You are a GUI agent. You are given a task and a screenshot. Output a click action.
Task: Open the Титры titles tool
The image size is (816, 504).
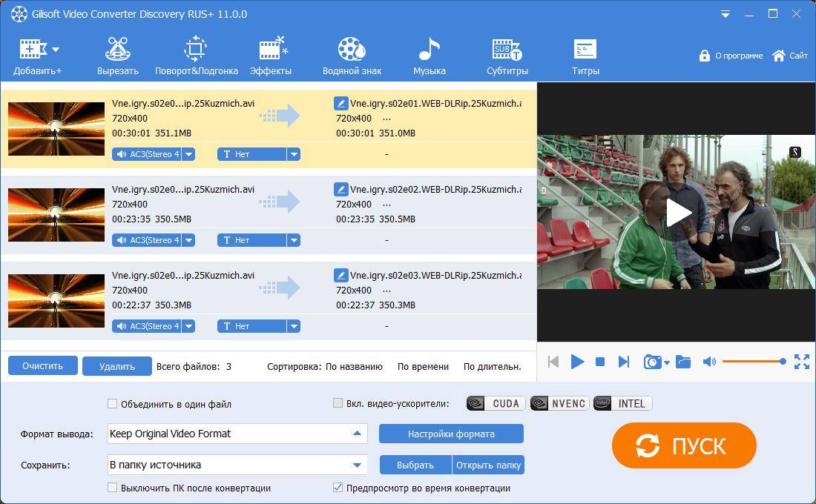(x=585, y=56)
